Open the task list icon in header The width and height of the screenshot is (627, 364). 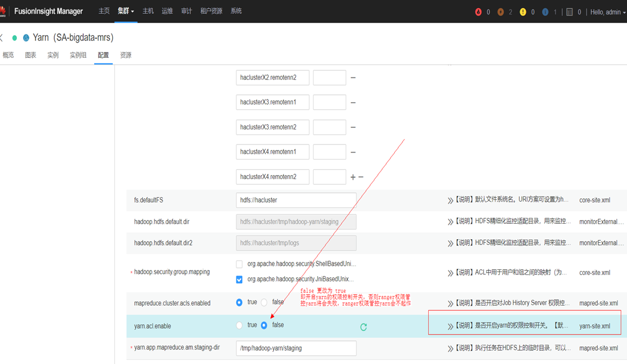click(570, 12)
